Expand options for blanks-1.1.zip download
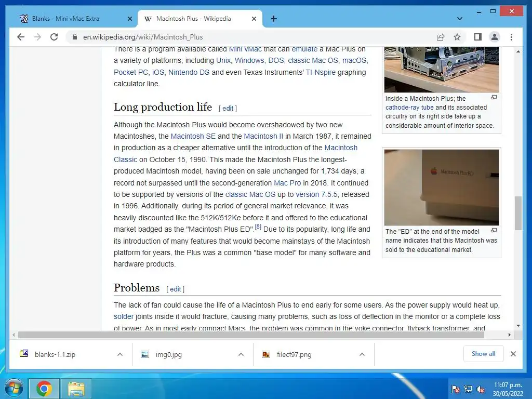 120,354
